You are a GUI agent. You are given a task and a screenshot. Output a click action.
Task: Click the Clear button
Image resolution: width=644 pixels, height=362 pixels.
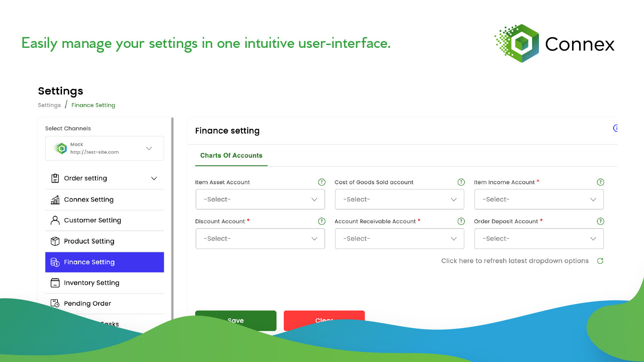324,321
